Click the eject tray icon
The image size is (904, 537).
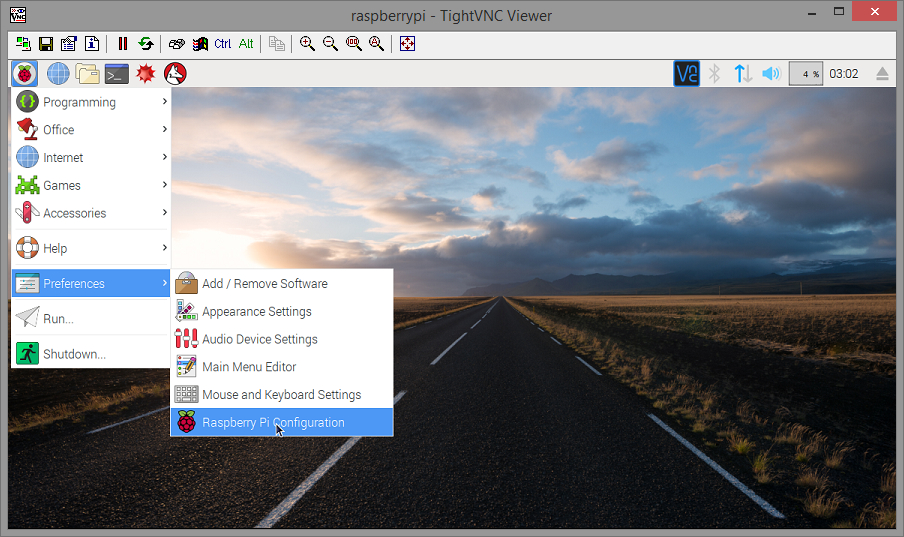pyautogui.click(x=882, y=74)
